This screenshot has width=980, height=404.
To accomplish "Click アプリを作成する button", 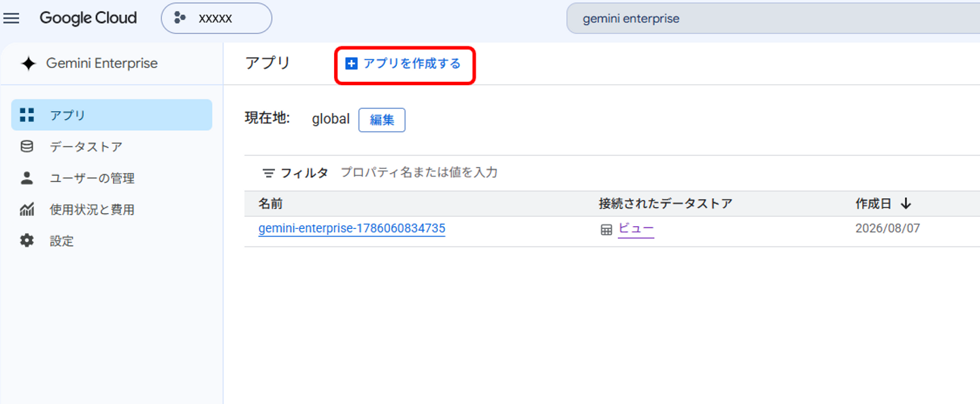I will [404, 64].
